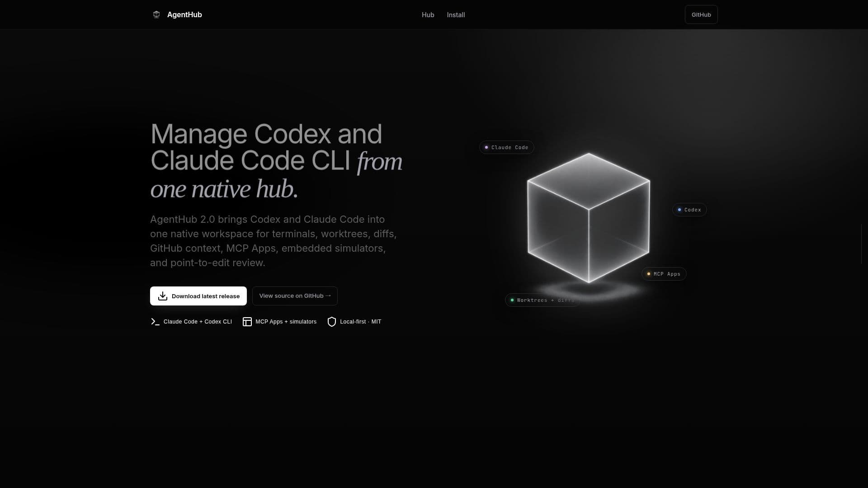
Task: Click the MCP Apps layout panel icon
Action: point(247,322)
